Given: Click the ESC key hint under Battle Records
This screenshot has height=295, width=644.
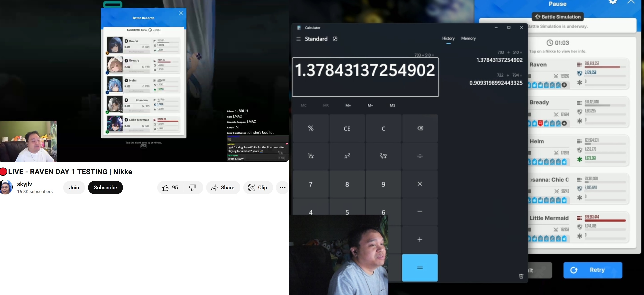Looking at the screenshot, I should click(x=143, y=146).
